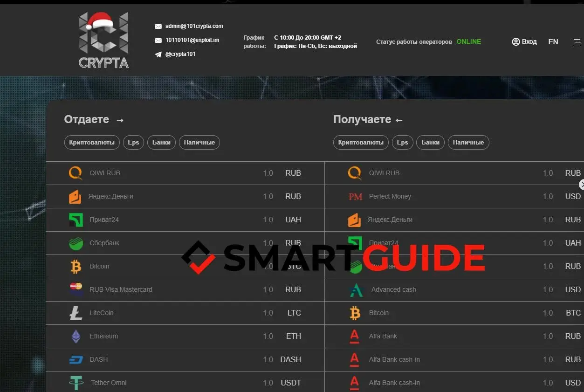Filter Отдаете by Банки
Image resolution: width=584 pixels, height=392 pixels.
tap(161, 143)
